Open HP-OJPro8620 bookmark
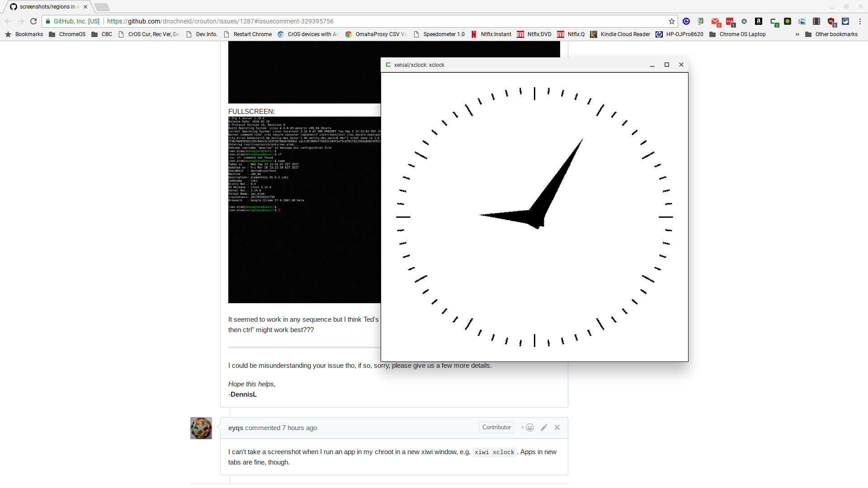 [x=679, y=34]
